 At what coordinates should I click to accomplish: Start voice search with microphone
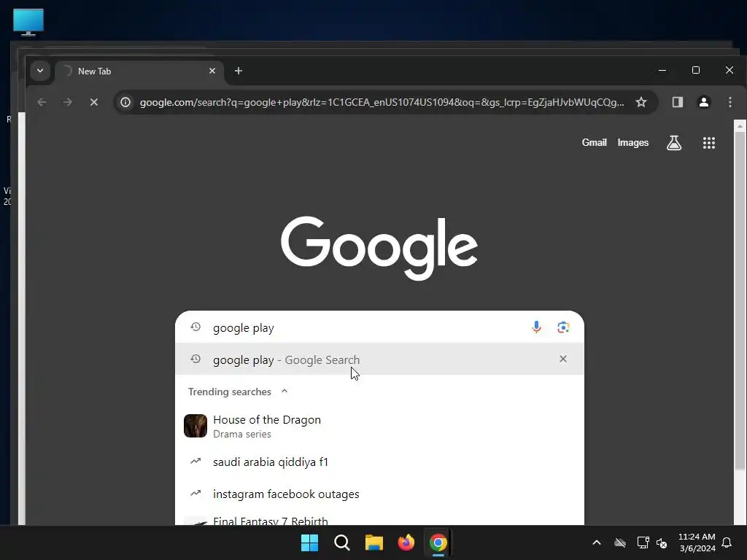click(x=536, y=327)
